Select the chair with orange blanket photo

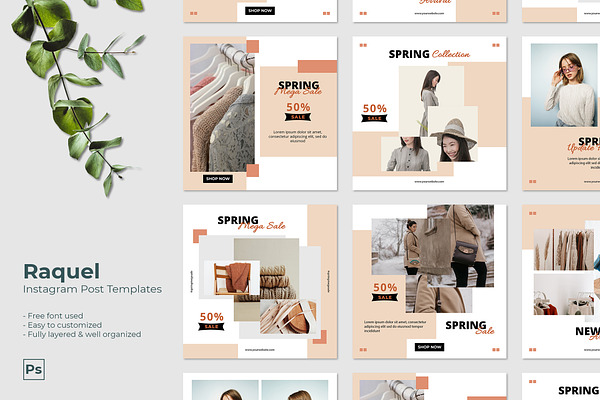[232, 278]
